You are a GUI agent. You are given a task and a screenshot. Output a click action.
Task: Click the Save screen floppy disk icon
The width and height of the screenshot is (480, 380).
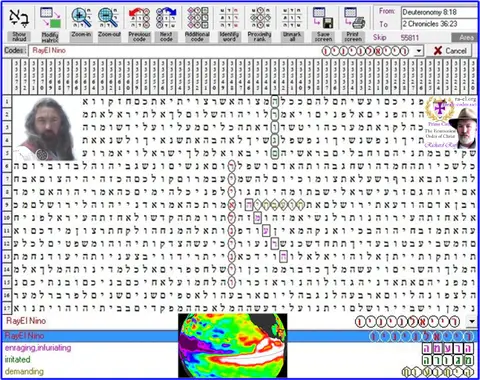[323, 17]
